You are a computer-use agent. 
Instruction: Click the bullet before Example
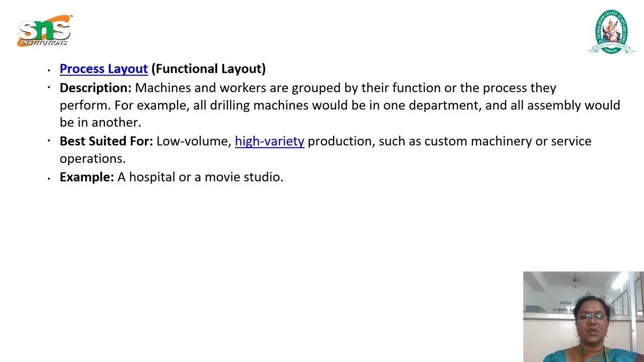point(49,178)
